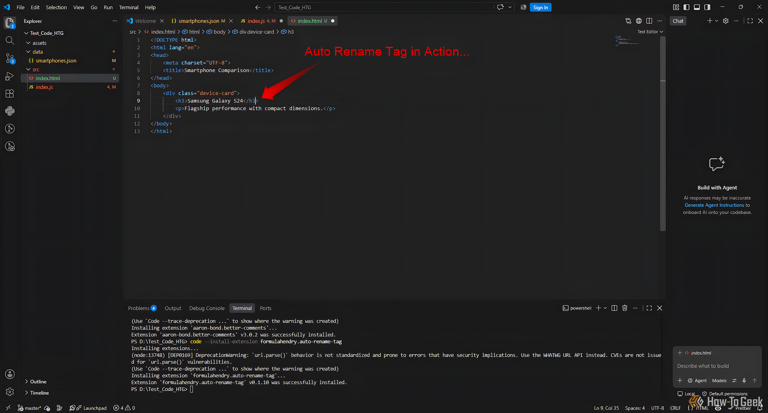Viewport: 768px width, 413px height.
Task: Open the Search view in activity bar
Action: coord(9,41)
